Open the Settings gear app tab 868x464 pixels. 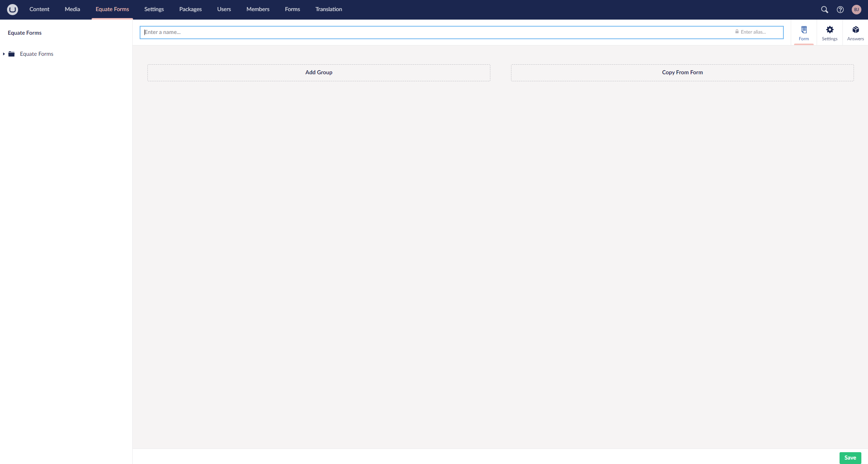(830, 33)
